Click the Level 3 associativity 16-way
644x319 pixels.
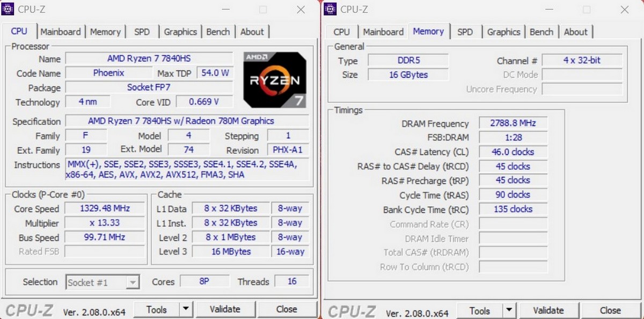pos(290,251)
